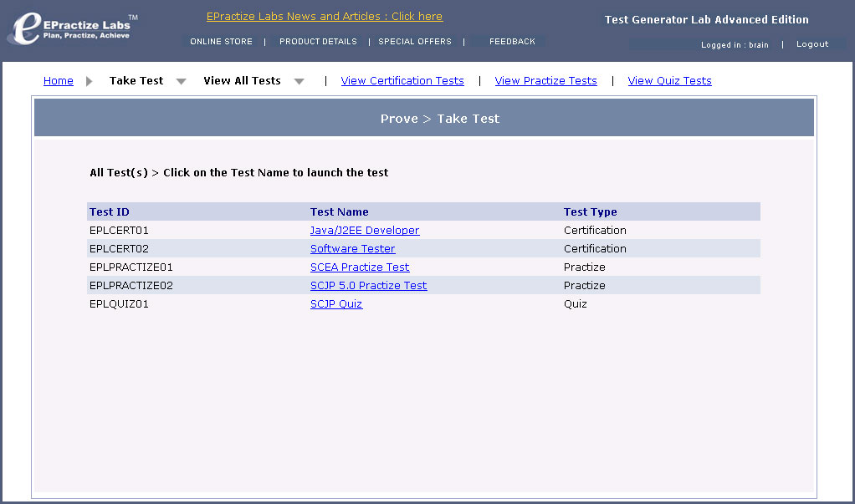This screenshot has width=855, height=504.
Task: Click the Practize type for EPLPRACTIZE02
Action: pyautogui.click(x=585, y=286)
